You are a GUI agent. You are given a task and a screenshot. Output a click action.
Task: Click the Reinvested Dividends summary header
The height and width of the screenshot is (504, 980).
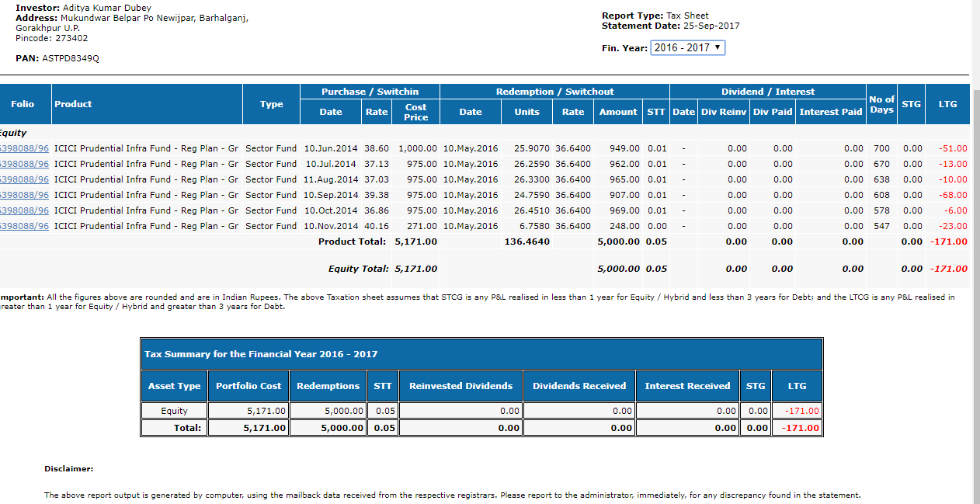(460, 386)
